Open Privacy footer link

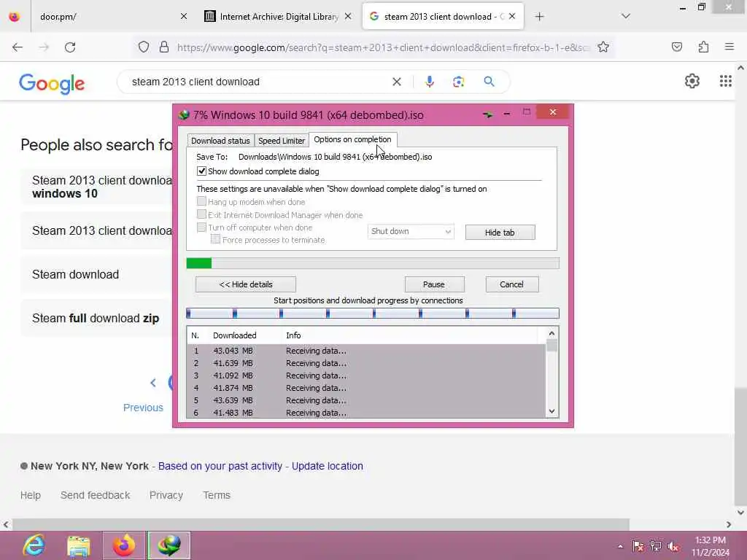pyautogui.click(x=166, y=495)
